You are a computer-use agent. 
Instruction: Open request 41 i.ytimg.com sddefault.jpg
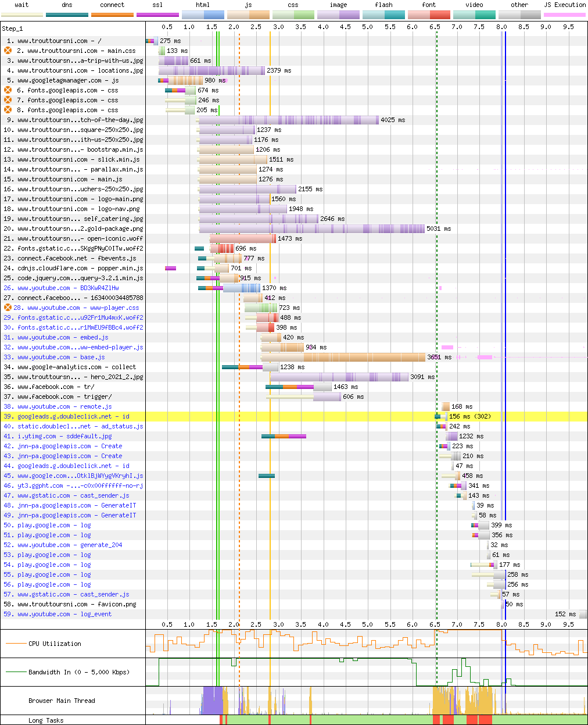58,436
